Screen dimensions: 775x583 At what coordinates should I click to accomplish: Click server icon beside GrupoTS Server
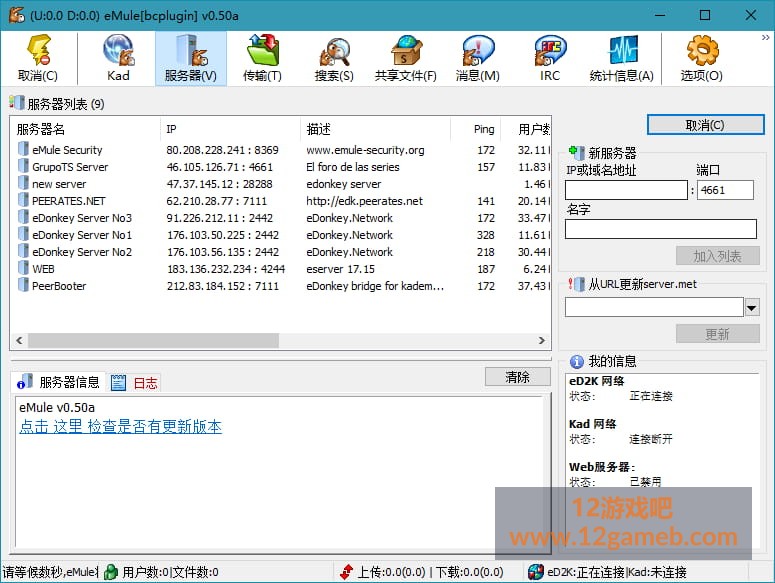pos(23,166)
